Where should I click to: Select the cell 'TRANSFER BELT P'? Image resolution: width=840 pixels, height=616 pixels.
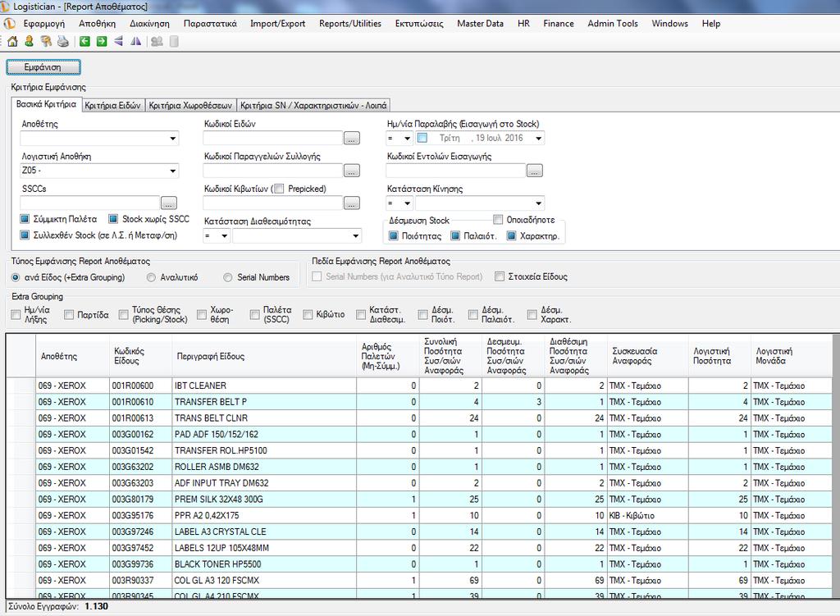(264, 402)
